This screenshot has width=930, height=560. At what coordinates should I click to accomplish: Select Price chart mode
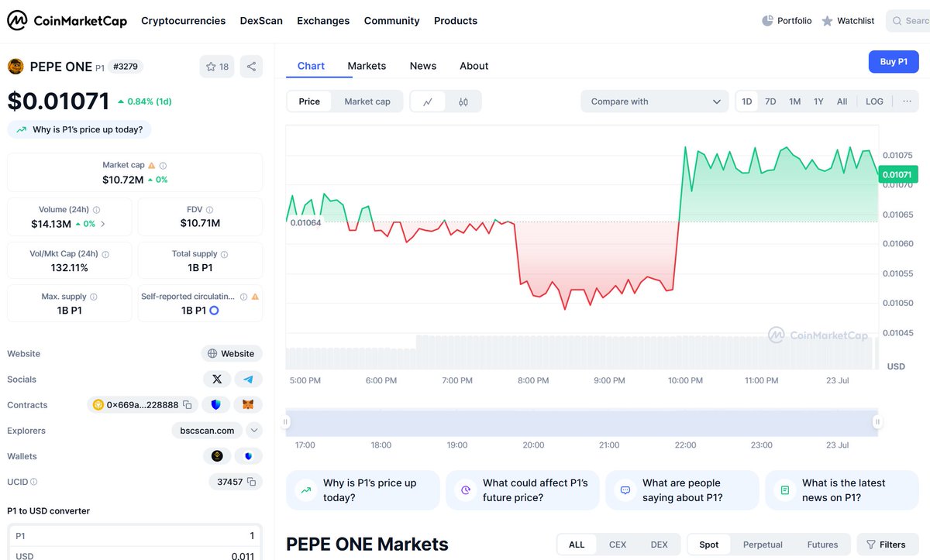(309, 101)
